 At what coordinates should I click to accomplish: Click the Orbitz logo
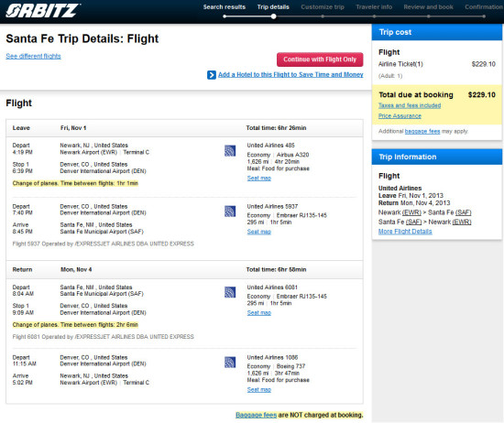[43, 11]
